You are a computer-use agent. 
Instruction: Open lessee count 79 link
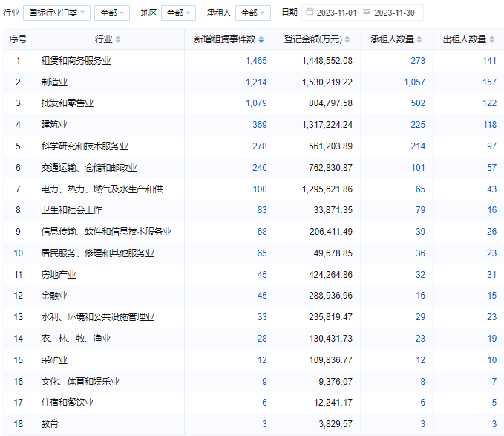[420, 210]
